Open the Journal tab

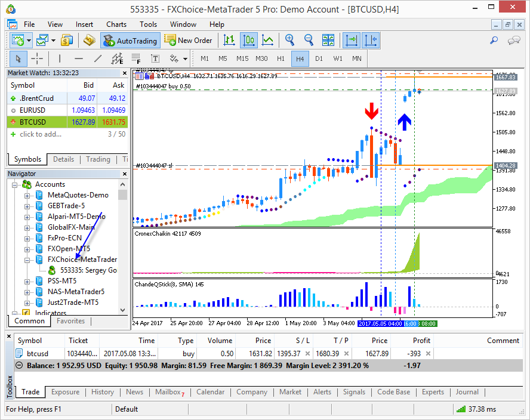click(x=467, y=392)
